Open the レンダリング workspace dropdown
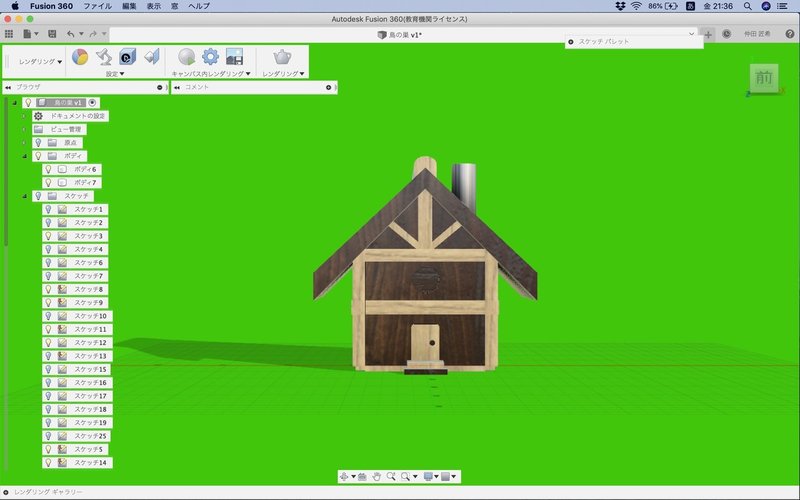Image resolution: width=800 pixels, height=500 pixels. pos(40,61)
